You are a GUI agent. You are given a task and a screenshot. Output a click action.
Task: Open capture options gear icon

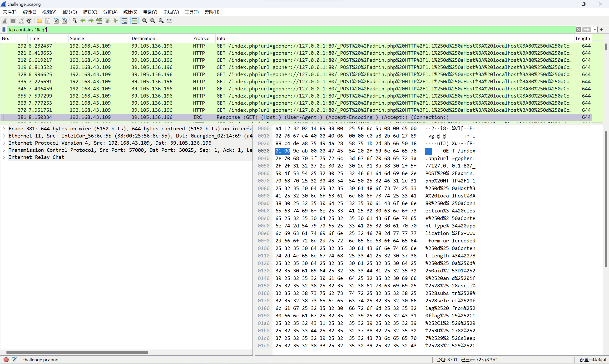click(29, 21)
